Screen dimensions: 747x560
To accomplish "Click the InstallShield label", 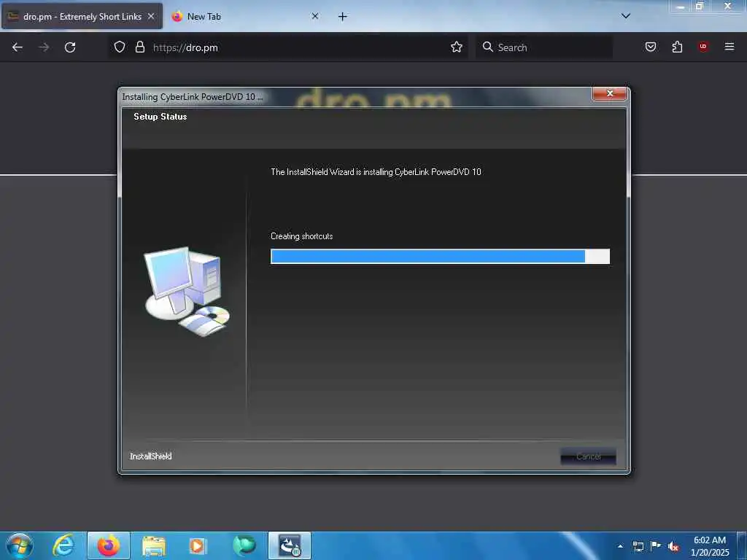I will [150, 456].
